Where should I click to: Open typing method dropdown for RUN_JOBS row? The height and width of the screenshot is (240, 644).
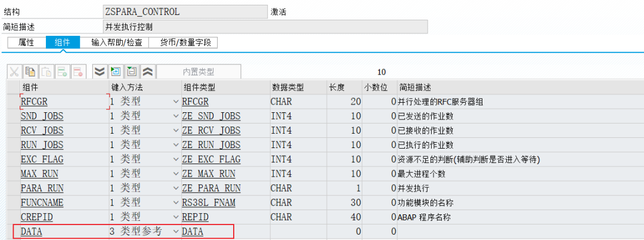(x=176, y=144)
